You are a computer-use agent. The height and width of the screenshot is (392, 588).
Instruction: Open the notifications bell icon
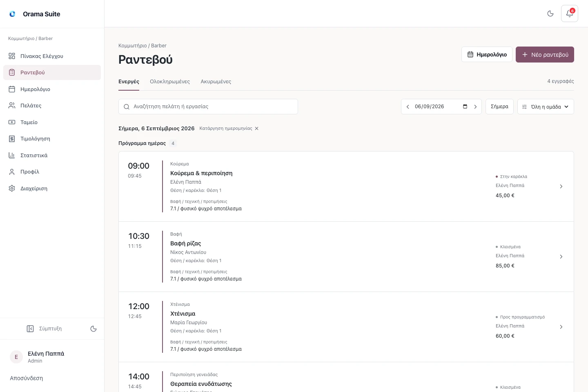point(569,13)
